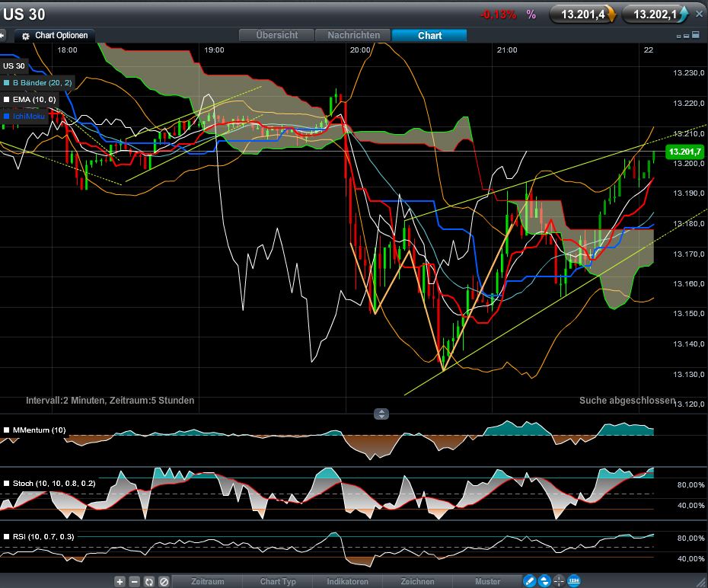Click the green current price marker 13.201,7

tap(684, 152)
